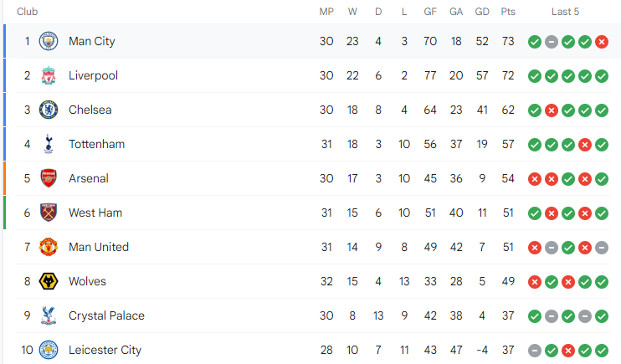The image size is (621, 364).
Task: Click the Arsenal club crest
Action: pyautogui.click(x=48, y=178)
